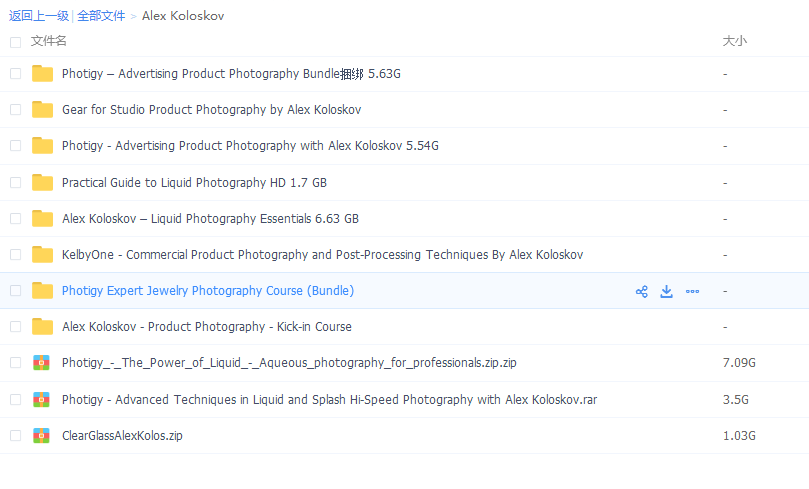Open Practical Guide to Liquid Photography HD 1.7 GB
809x489 pixels.
(x=194, y=183)
